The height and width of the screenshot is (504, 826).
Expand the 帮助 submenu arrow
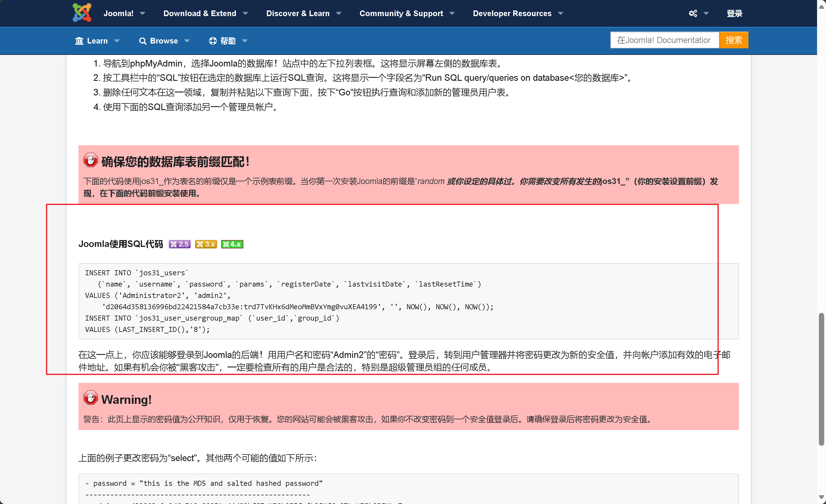click(245, 41)
